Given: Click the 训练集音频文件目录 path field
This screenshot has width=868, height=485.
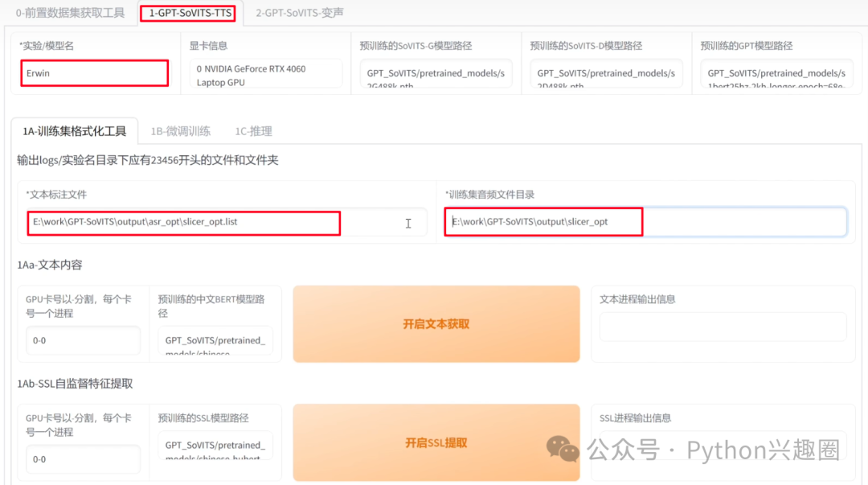Looking at the screenshot, I should click(x=543, y=222).
